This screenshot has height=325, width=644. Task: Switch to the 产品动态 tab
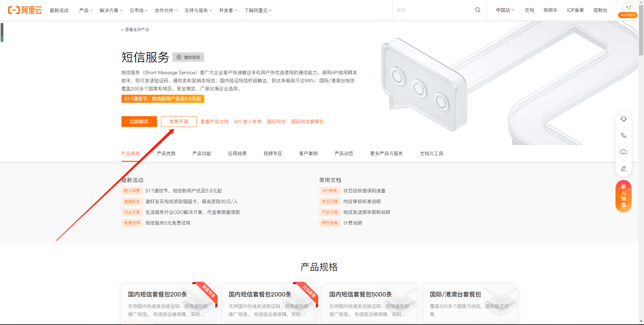344,153
